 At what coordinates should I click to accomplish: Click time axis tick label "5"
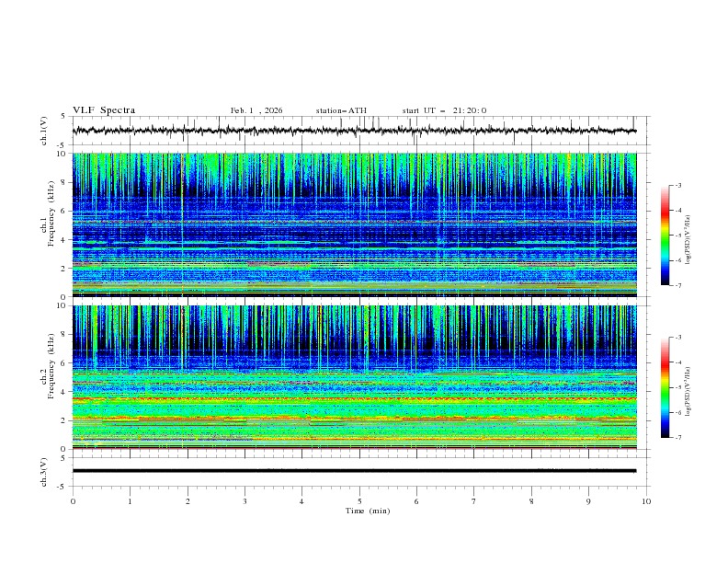[x=359, y=501]
